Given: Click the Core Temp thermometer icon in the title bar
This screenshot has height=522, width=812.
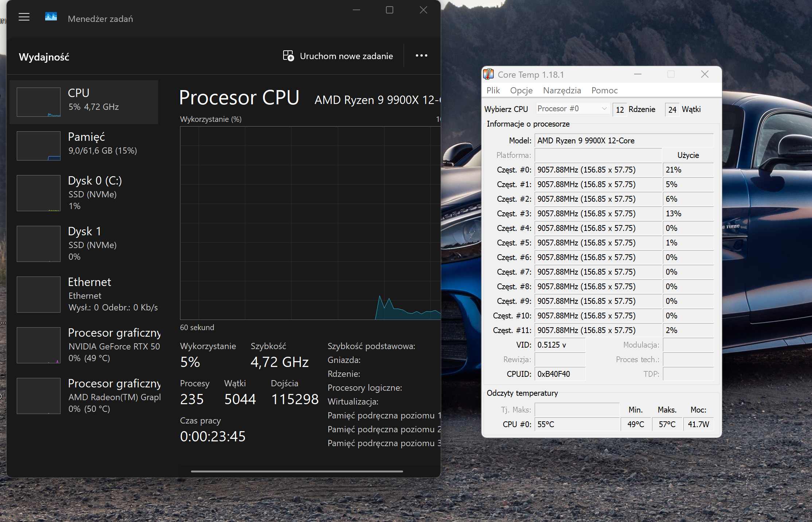Looking at the screenshot, I should [x=488, y=74].
